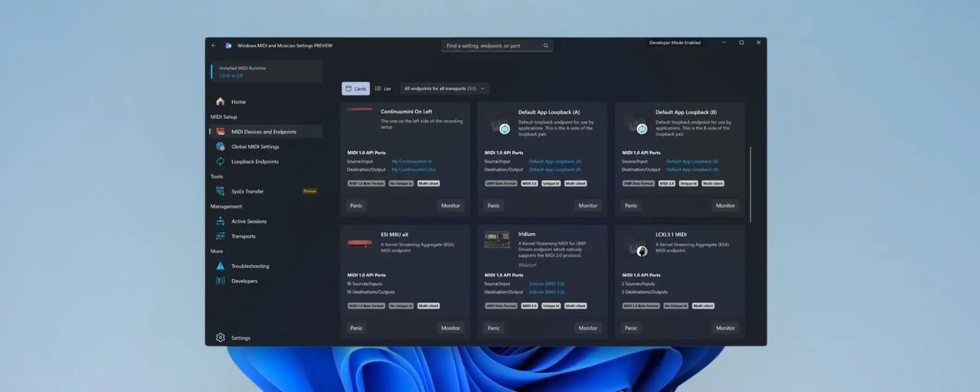Image resolution: width=980 pixels, height=392 pixels.
Task: Open MIDI Devices and Endpoints page
Action: click(263, 132)
